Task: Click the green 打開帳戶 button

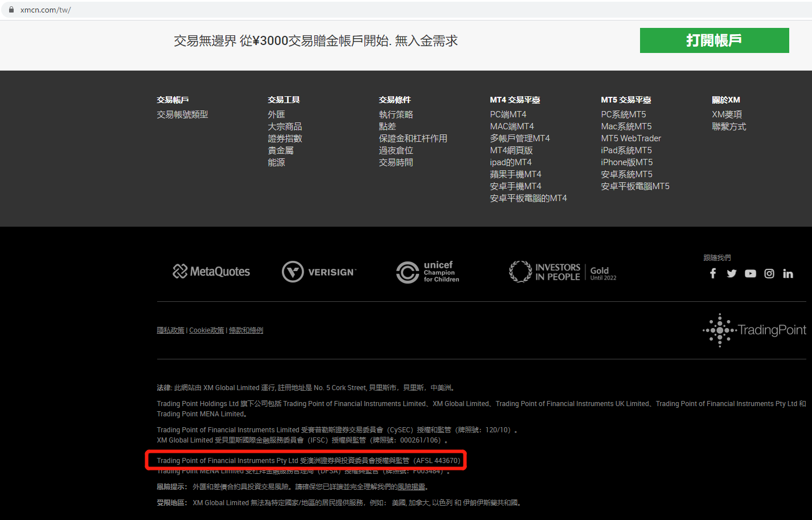Action: [714, 40]
